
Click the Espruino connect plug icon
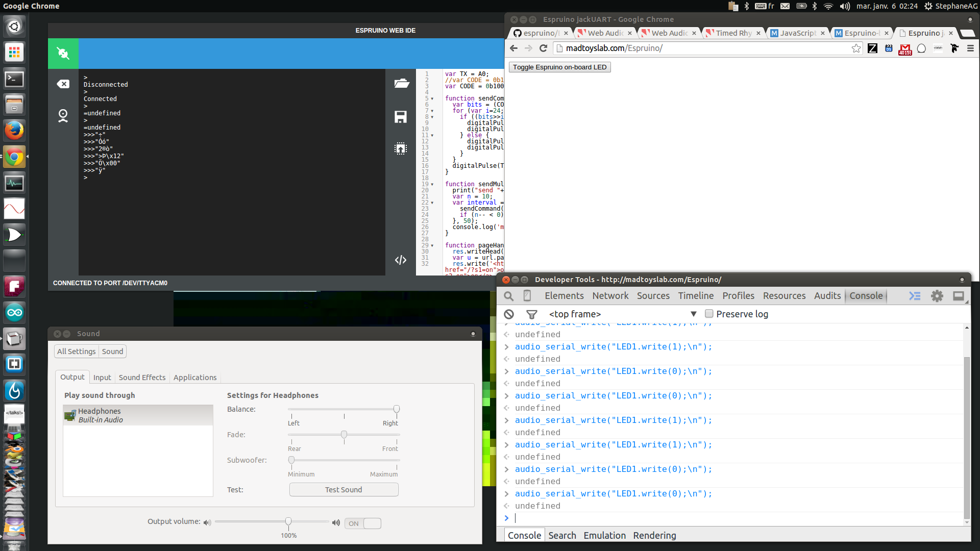(63, 53)
